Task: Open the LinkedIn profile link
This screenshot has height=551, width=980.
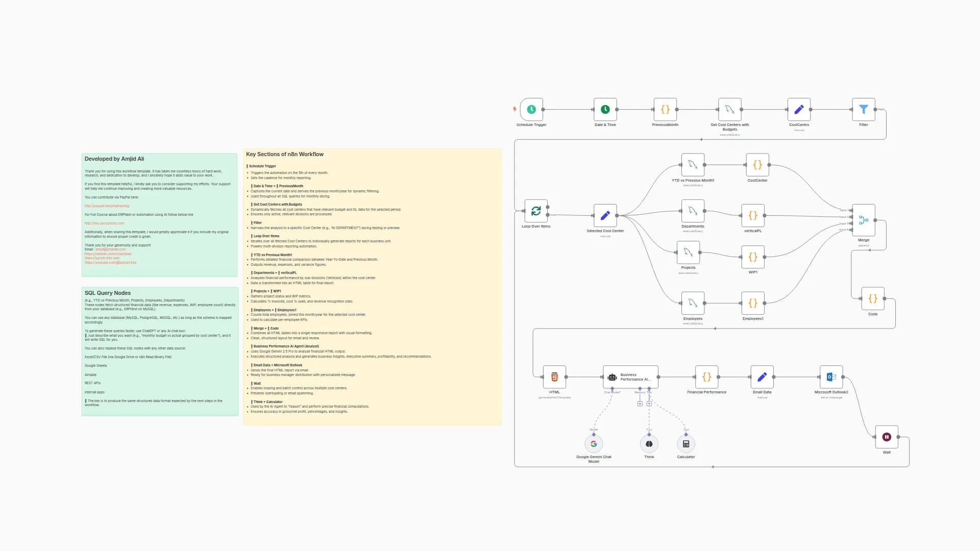Action: (x=108, y=254)
